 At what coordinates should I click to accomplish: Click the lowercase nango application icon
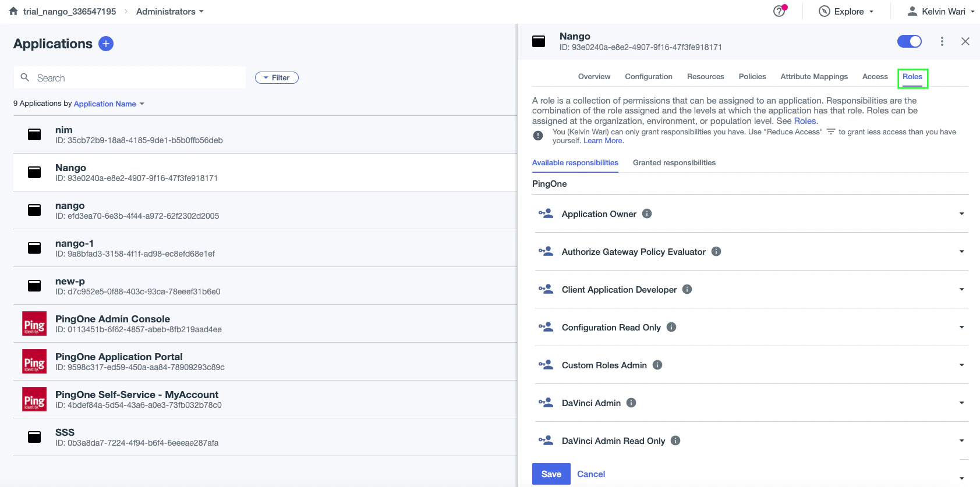[x=34, y=210]
